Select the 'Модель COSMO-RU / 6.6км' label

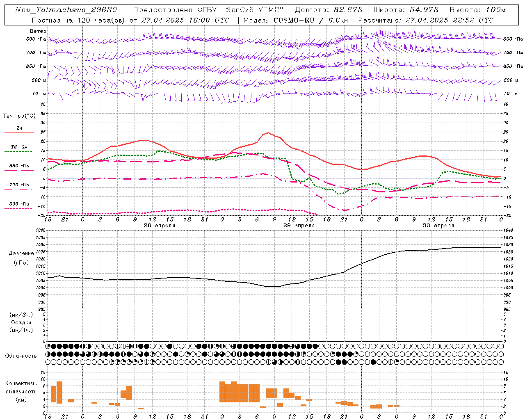296,20
